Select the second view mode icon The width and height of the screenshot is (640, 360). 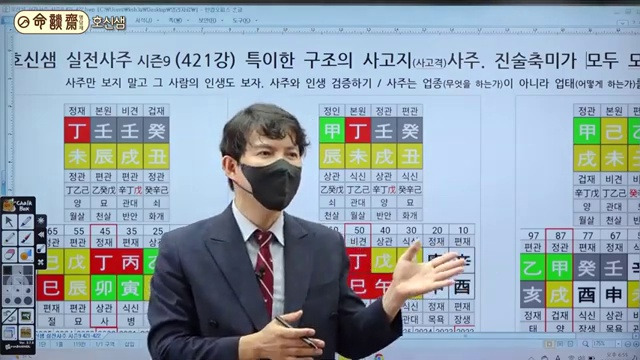[560, 344]
